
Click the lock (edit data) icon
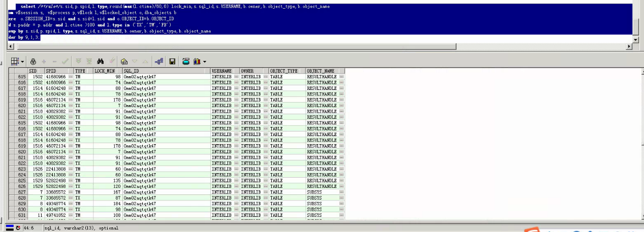click(x=33, y=61)
